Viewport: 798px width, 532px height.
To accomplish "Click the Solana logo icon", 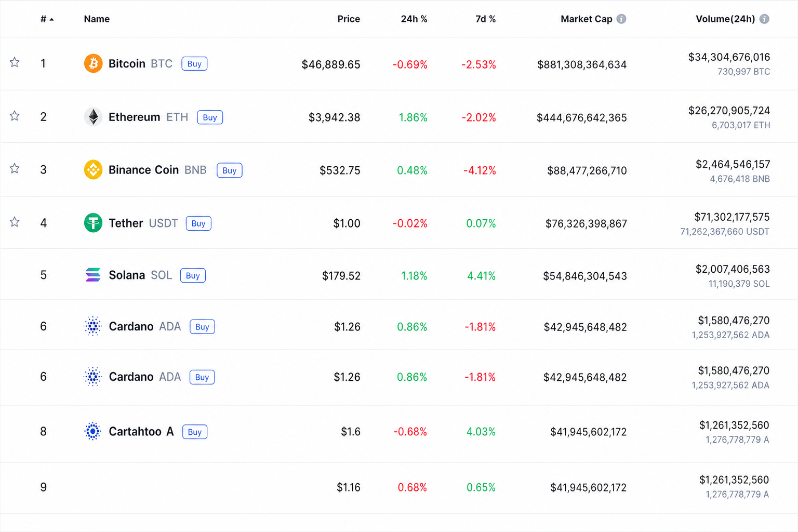I will (x=93, y=275).
